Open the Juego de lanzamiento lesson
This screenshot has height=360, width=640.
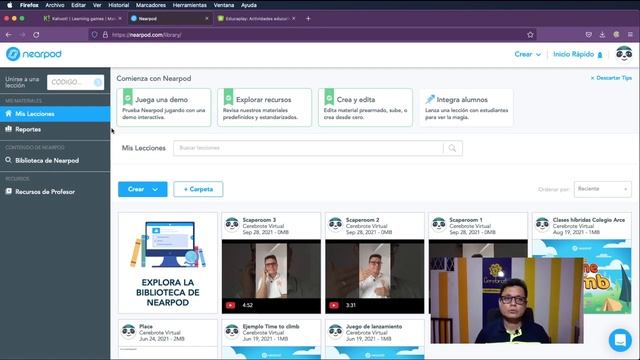coord(375,339)
